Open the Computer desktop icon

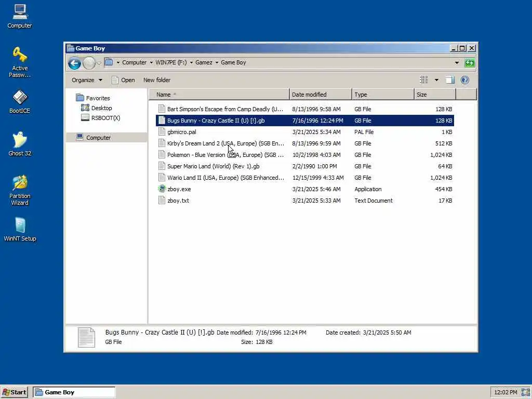point(20,16)
